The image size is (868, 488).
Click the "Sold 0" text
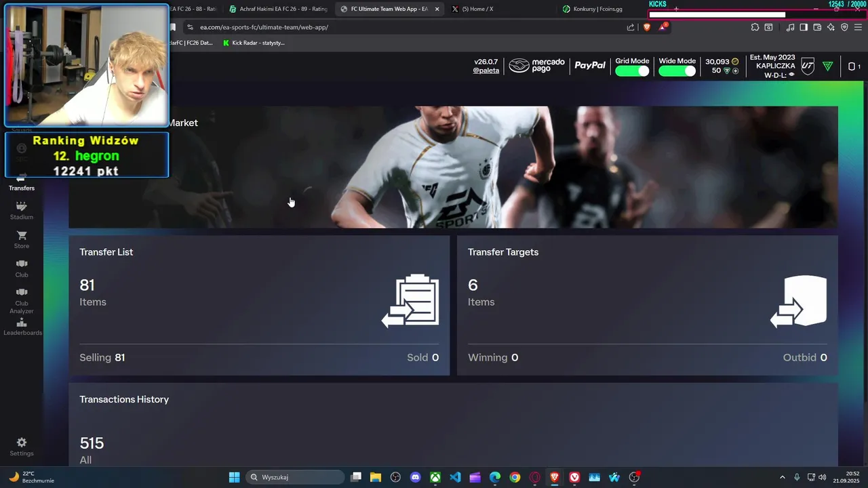point(422,357)
